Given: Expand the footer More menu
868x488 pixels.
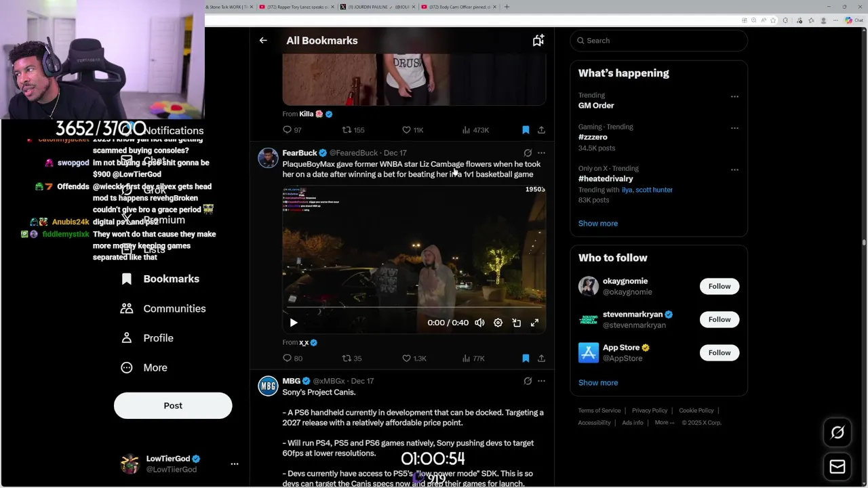Looking at the screenshot, I should point(665,423).
